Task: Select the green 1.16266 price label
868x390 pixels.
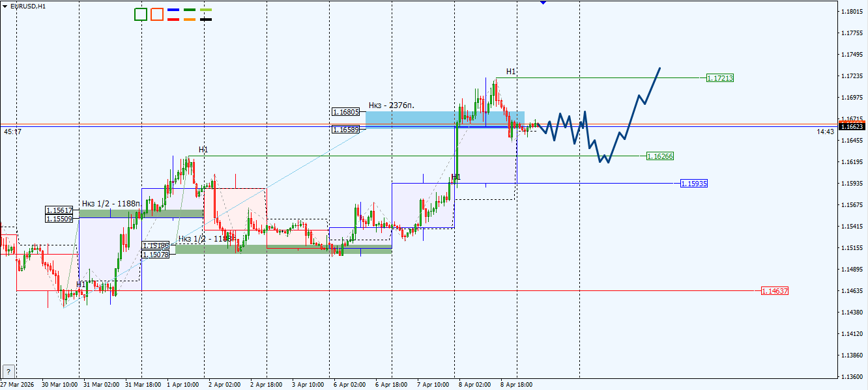Action: tap(660, 156)
